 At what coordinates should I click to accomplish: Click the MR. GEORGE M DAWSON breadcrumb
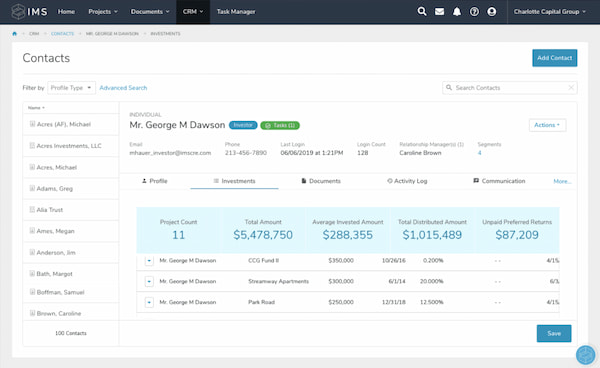[x=112, y=34]
